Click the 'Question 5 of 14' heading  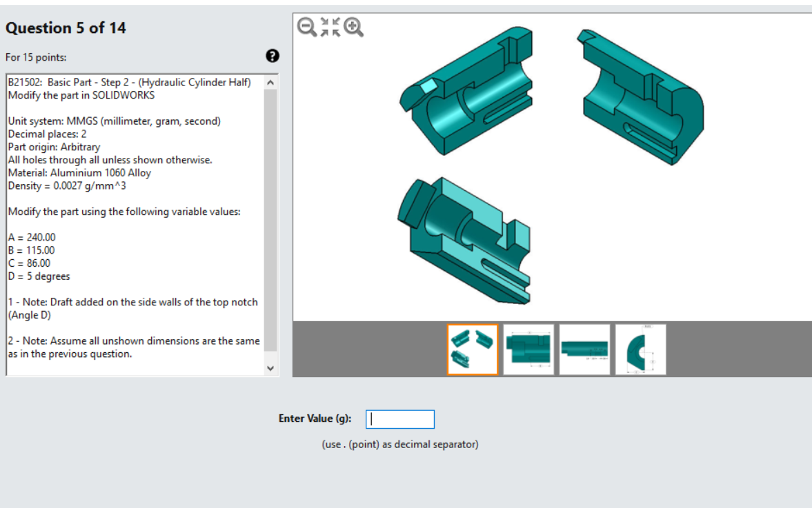[x=66, y=28]
